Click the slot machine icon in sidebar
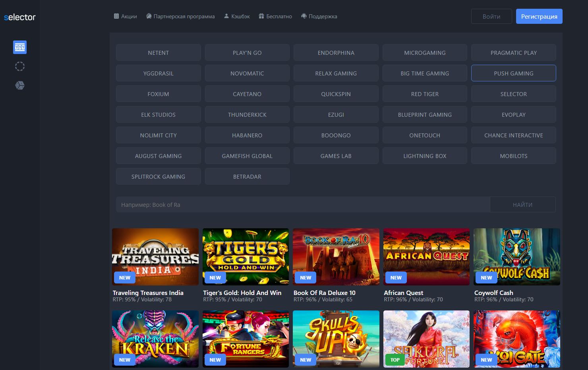 point(20,47)
